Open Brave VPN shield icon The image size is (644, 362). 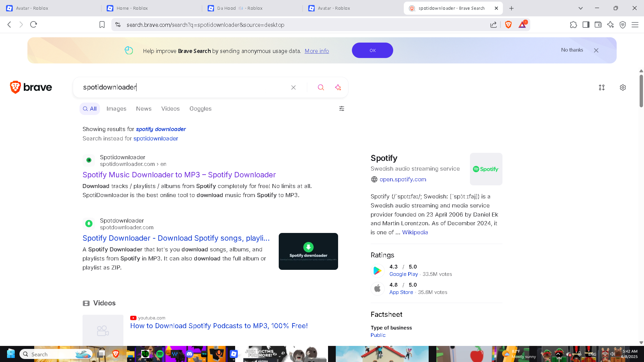click(x=623, y=24)
